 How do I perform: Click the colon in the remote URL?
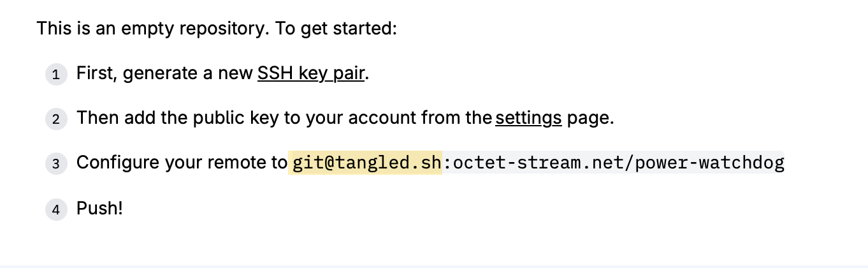447,164
